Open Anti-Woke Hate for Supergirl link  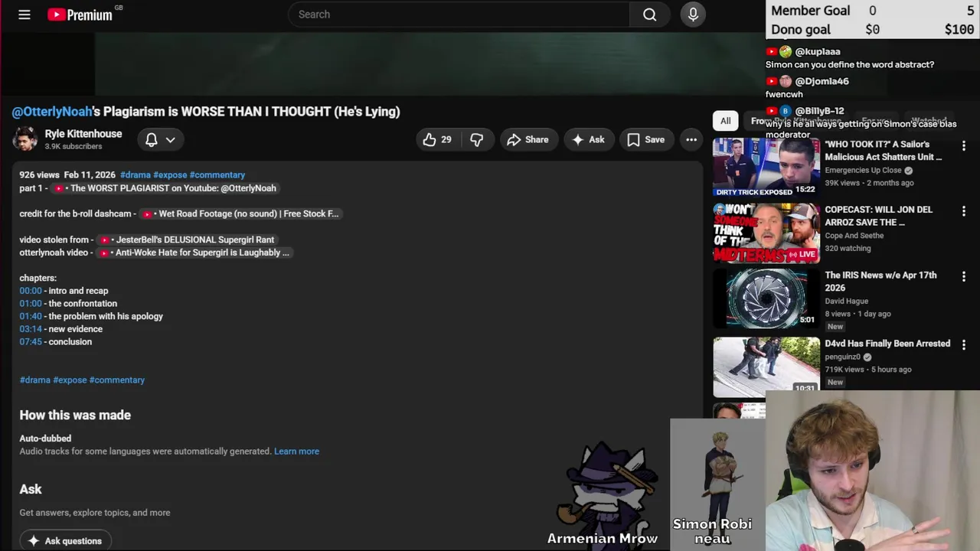[194, 253]
